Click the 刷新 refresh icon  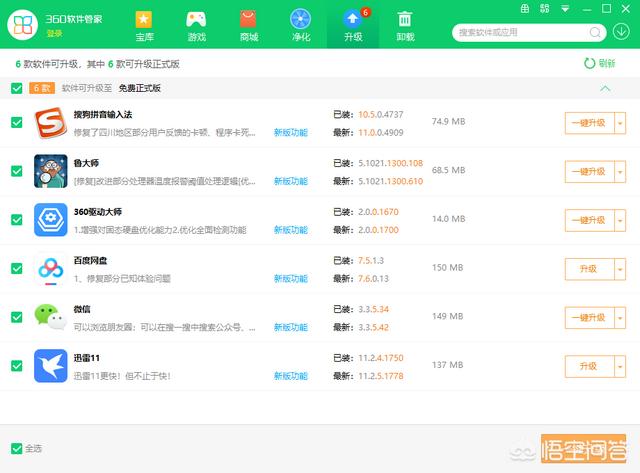(590, 63)
